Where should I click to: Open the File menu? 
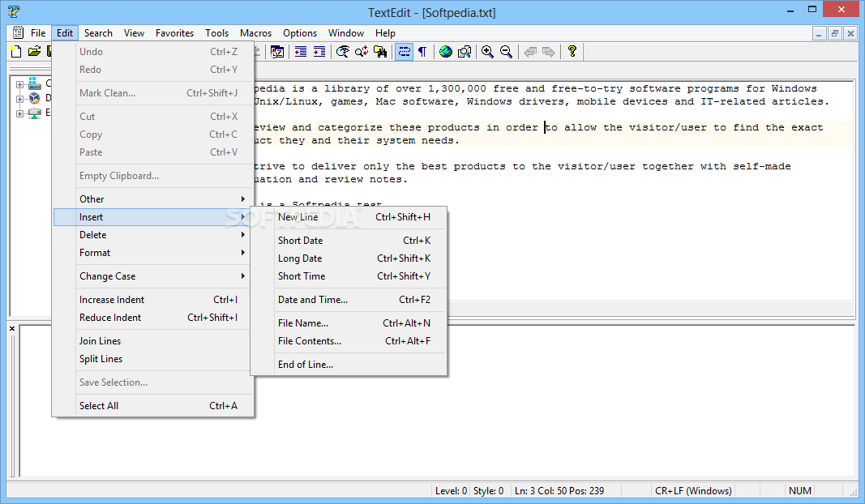point(38,33)
